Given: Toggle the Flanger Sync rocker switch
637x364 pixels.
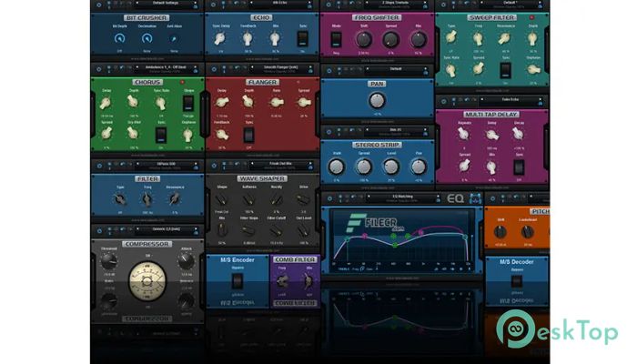Looking at the screenshot, I should [x=248, y=135].
